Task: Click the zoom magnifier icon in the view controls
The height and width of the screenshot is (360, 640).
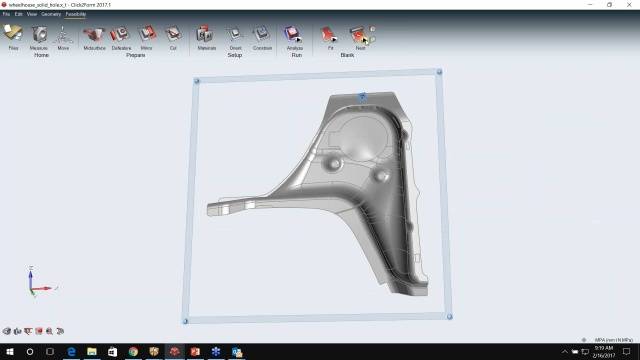Action: click(x=49, y=331)
